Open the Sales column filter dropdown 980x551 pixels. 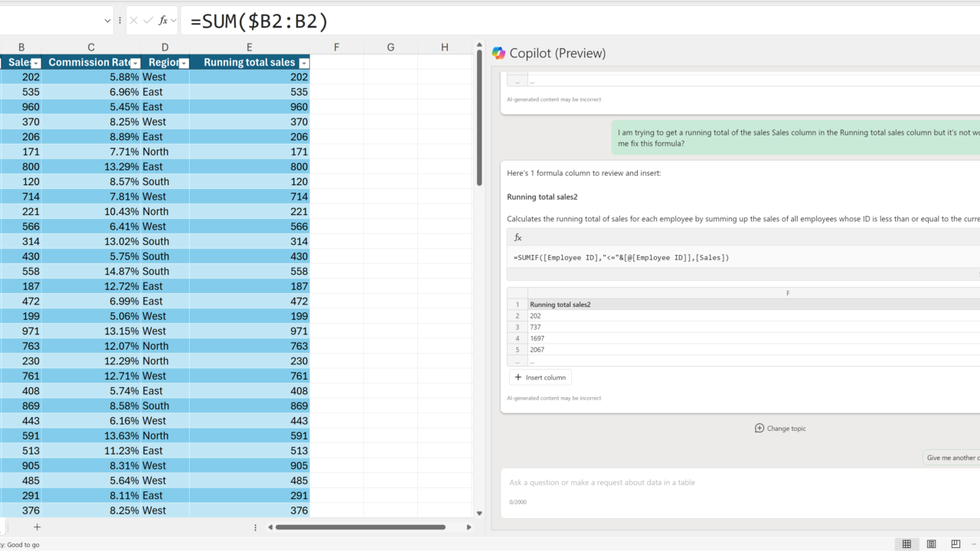coord(35,64)
